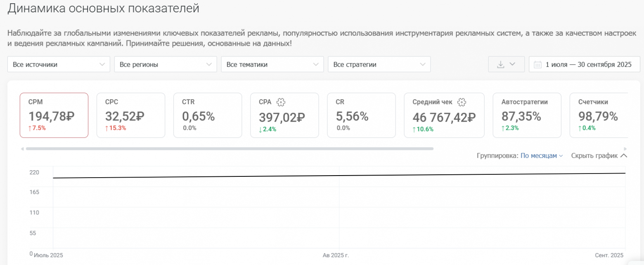Viewport: 644px width, 265px height.
Task: Click the 220 y-axis value
Action: [x=34, y=172]
